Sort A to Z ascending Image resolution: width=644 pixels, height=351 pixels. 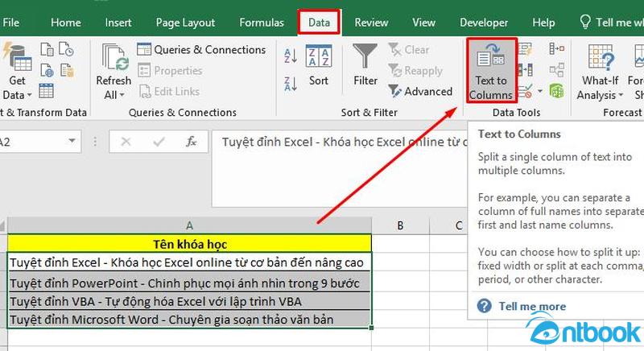(x=291, y=56)
